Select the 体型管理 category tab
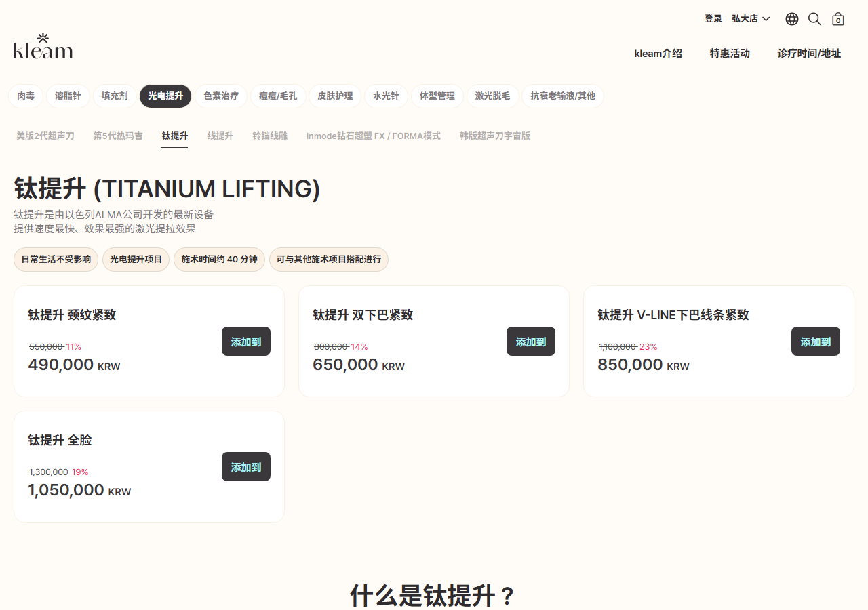868x610 pixels. (437, 96)
